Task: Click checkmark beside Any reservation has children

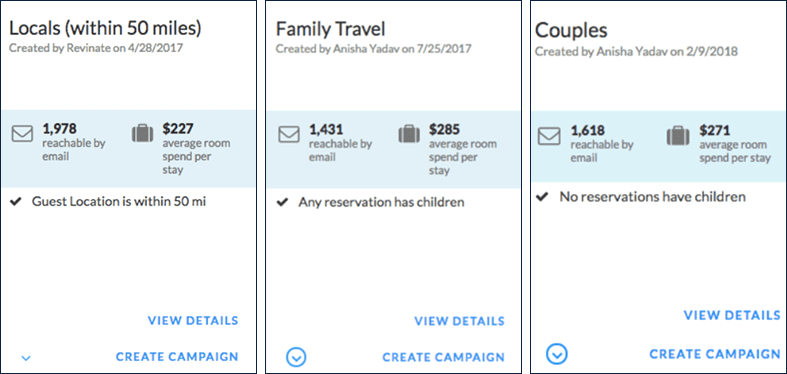Action: tap(283, 202)
